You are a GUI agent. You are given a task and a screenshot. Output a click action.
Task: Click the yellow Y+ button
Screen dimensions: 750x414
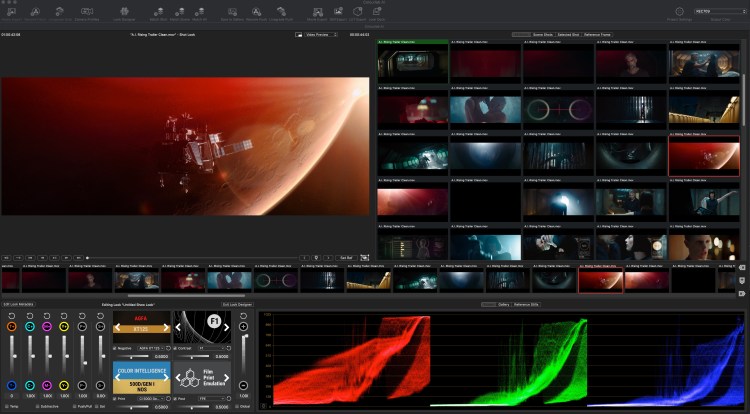point(64,327)
